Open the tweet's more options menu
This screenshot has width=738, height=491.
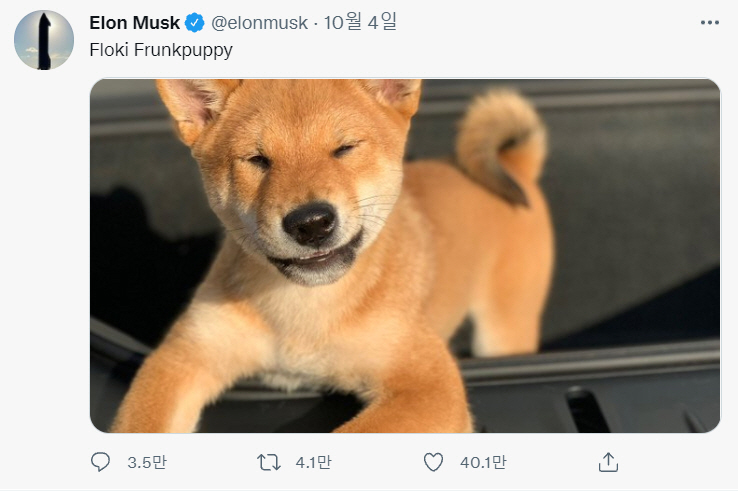[709, 23]
